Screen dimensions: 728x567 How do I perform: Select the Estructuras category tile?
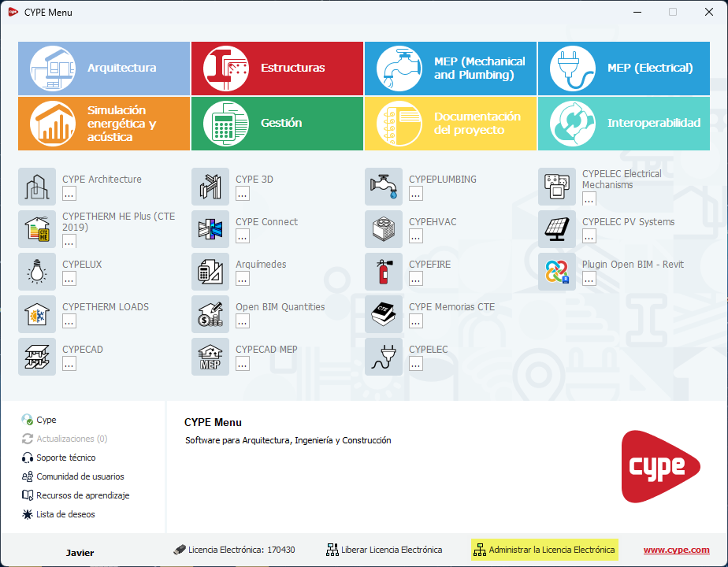tap(277, 69)
